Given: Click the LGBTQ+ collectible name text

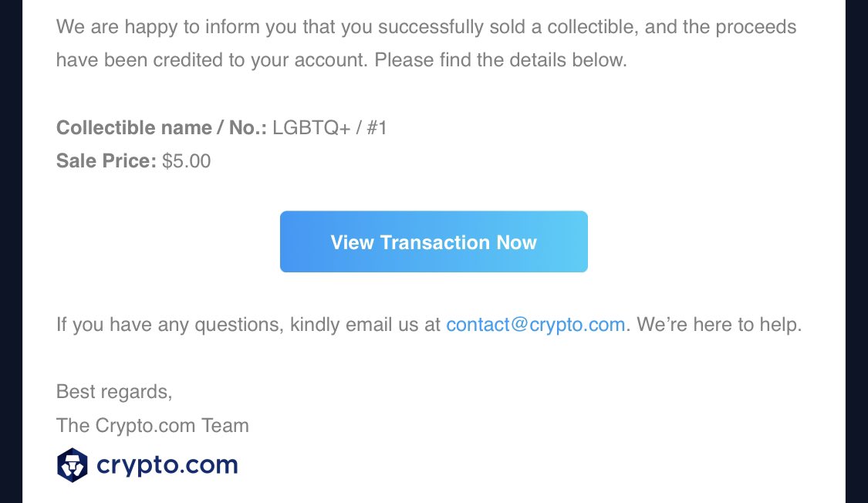Looking at the screenshot, I should pos(311,128).
